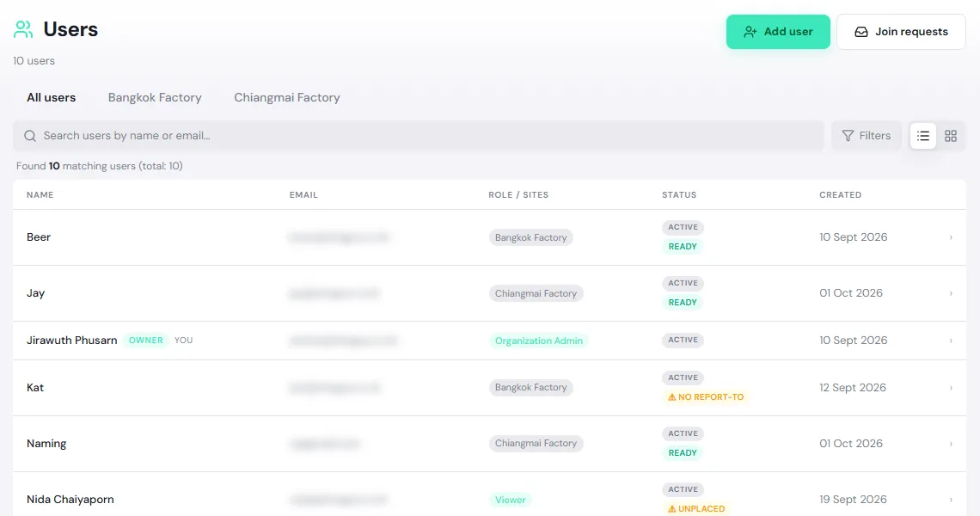This screenshot has height=516, width=980.
Task: Click the ROLE / SITES column header
Action: pos(518,195)
